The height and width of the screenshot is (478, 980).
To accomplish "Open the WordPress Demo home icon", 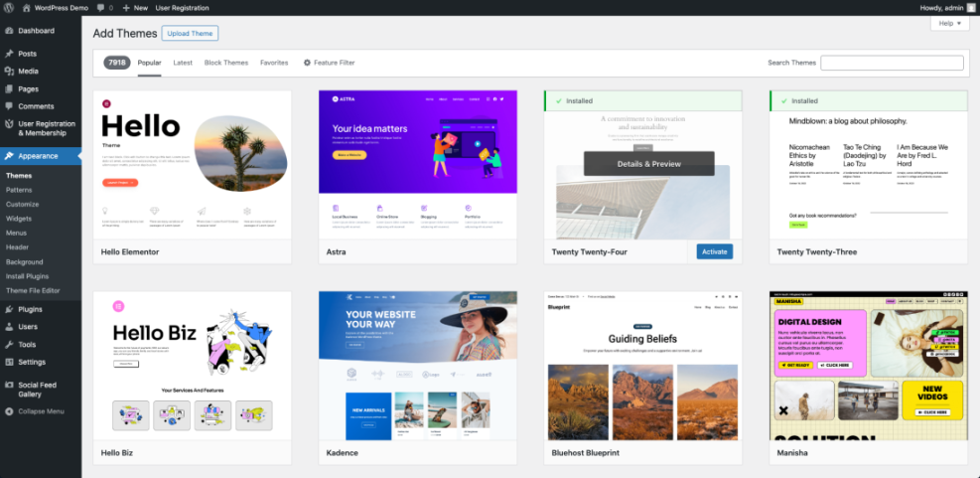I will [x=26, y=8].
